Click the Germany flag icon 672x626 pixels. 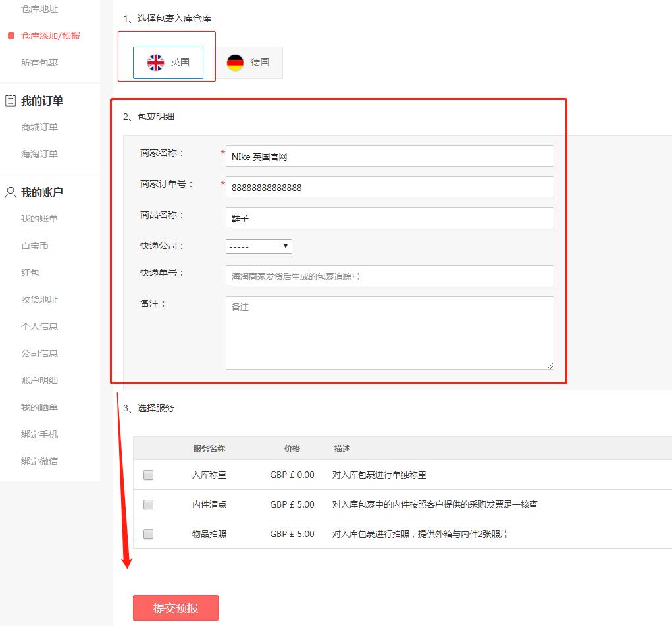236,62
